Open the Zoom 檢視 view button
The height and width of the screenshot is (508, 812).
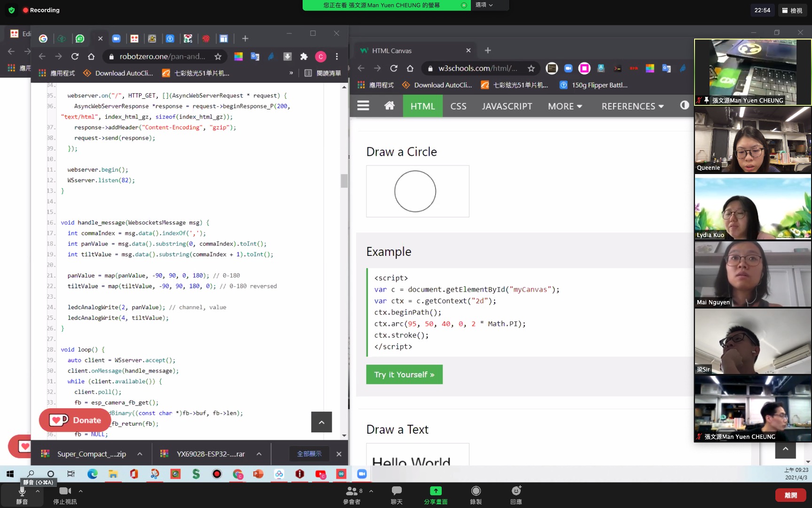tap(792, 10)
